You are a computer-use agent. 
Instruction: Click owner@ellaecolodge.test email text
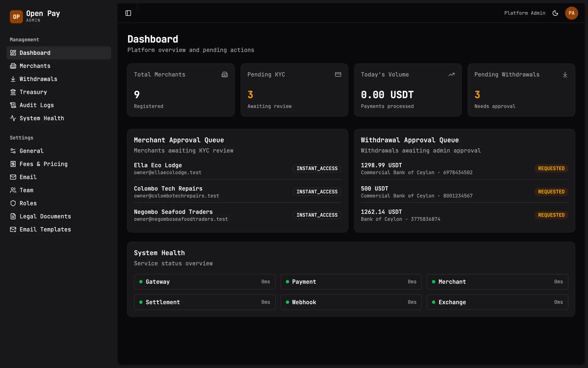168,173
